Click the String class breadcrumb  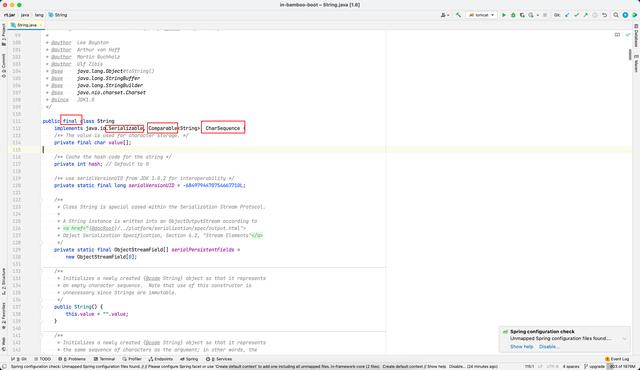pyautogui.click(x=58, y=15)
